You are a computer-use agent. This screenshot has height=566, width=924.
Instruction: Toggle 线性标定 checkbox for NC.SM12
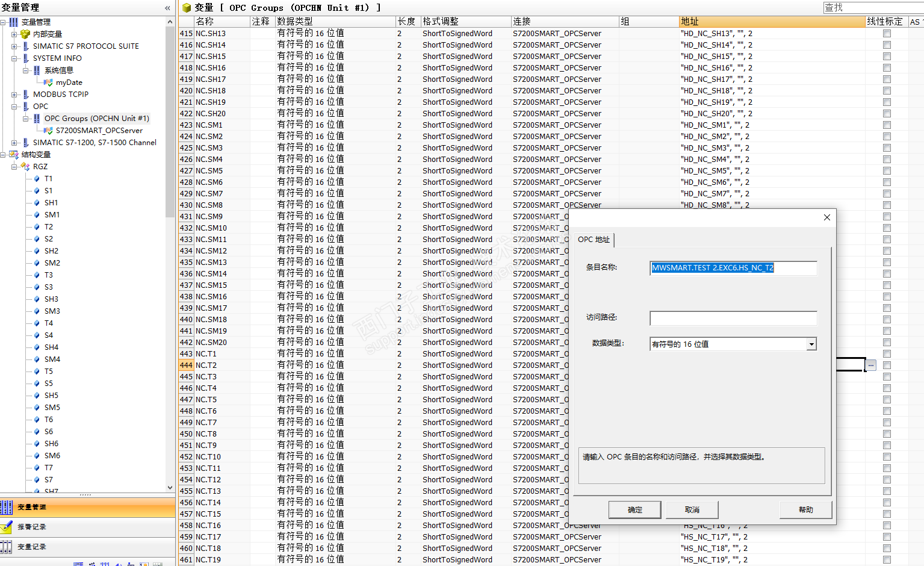point(887,251)
